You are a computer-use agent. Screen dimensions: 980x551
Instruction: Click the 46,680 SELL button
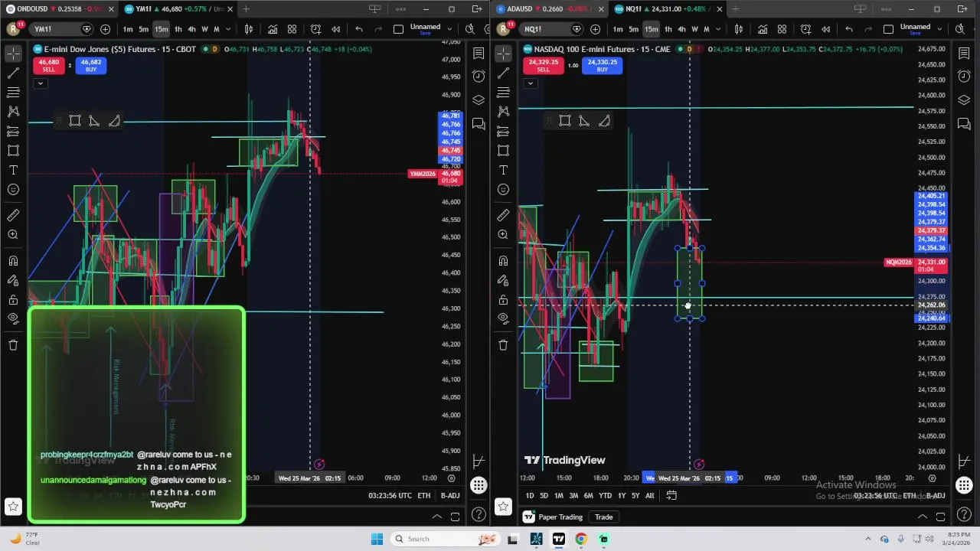(48, 66)
